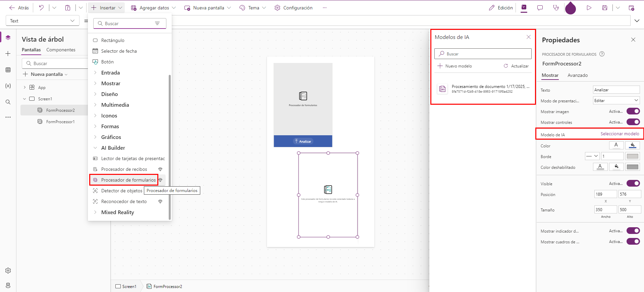This screenshot has height=292, width=644.
Task: Open the Borde line style dropdown
Action: point(592,156)
